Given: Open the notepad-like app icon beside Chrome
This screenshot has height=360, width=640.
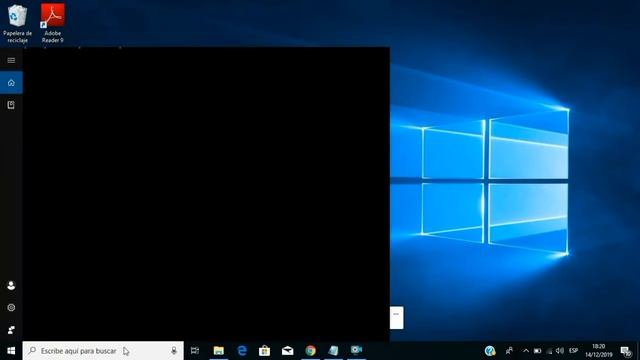Looking at the screenshot, I should (x=333, y=351).
